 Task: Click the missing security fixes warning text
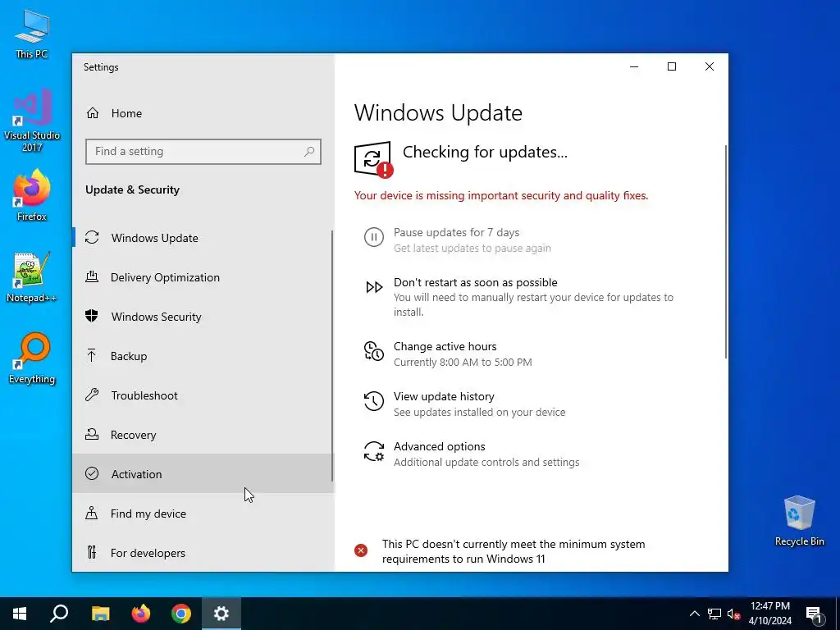[501, 195]
